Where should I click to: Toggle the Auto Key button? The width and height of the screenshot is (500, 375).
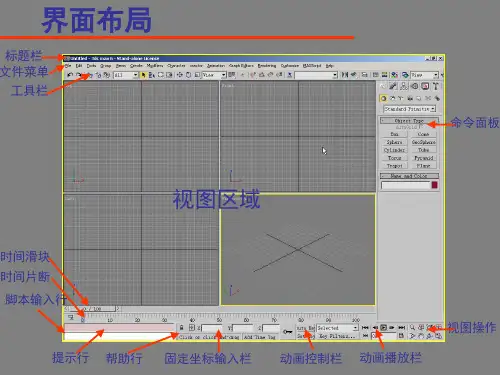[x=305, y=328]
